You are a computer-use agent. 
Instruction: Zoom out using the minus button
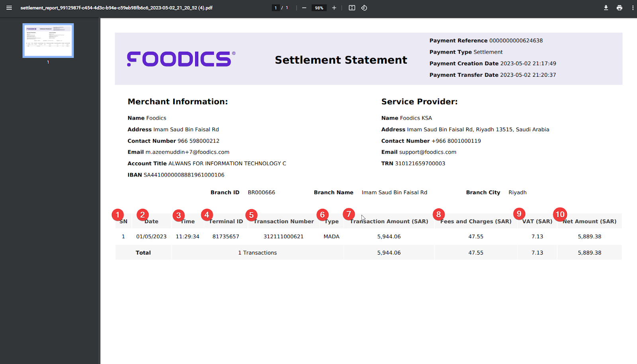pyautogui.click(x=304, y=8)
